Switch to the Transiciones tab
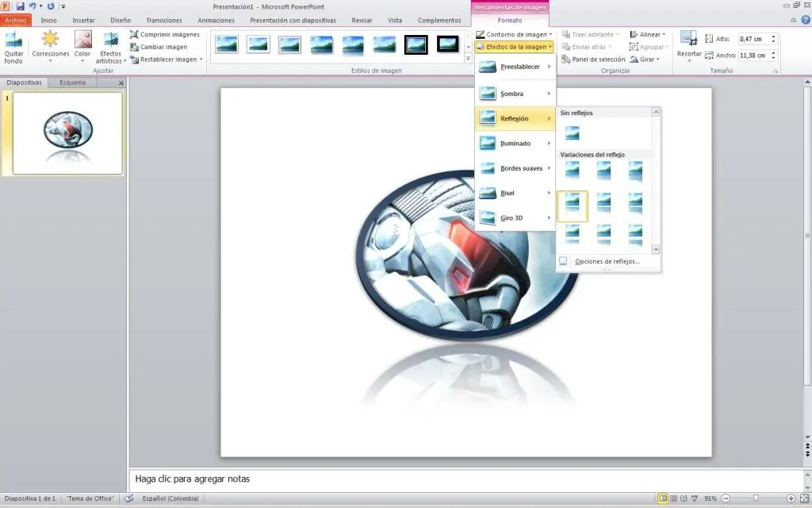This screenshot has width=812, height=508. click(x=163, y=20)
